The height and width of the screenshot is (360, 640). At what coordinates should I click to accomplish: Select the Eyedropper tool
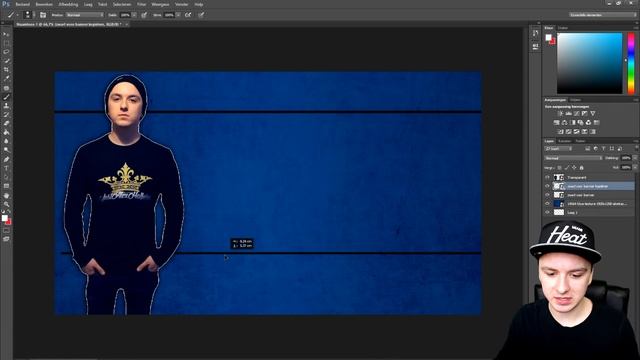(6, 79)
